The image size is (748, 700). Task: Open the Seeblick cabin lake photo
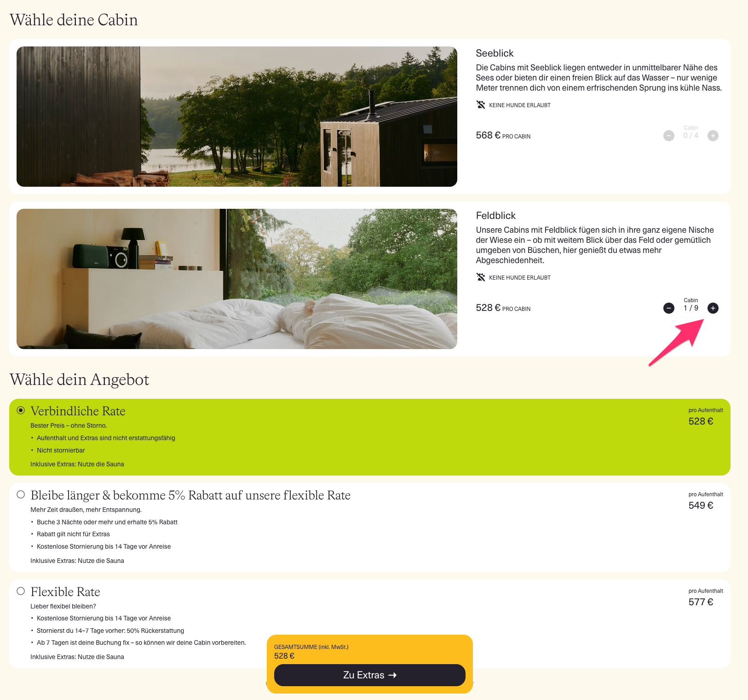click(x=237, y=116)
